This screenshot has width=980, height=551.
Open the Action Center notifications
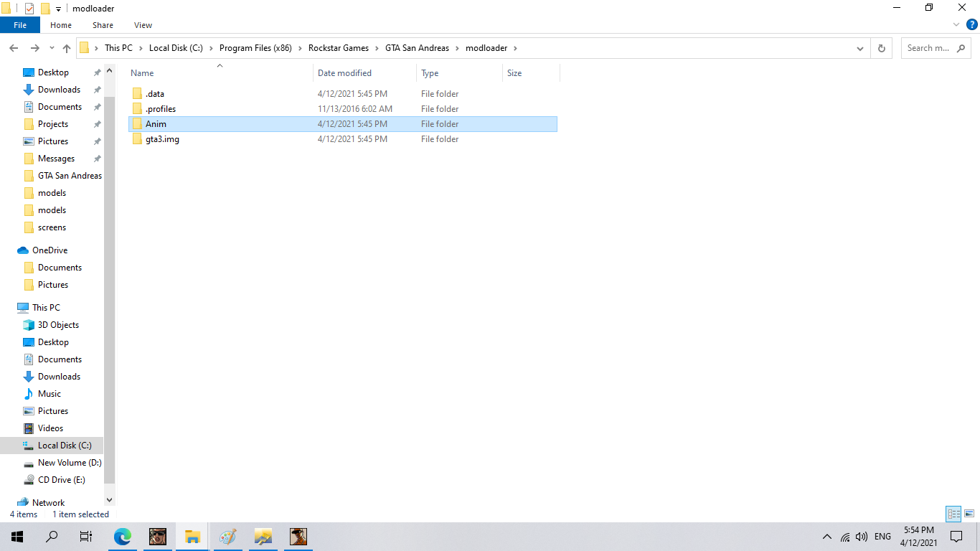point(956,537)
